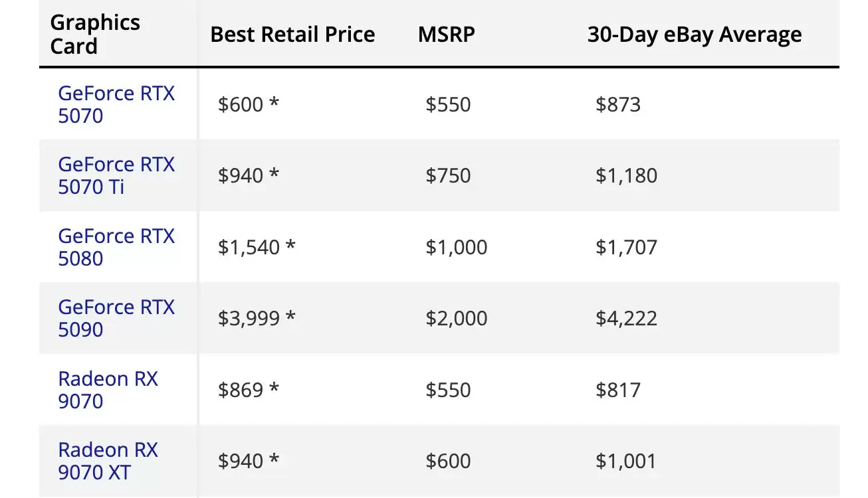Click the MSRP column header

point(447,35)
